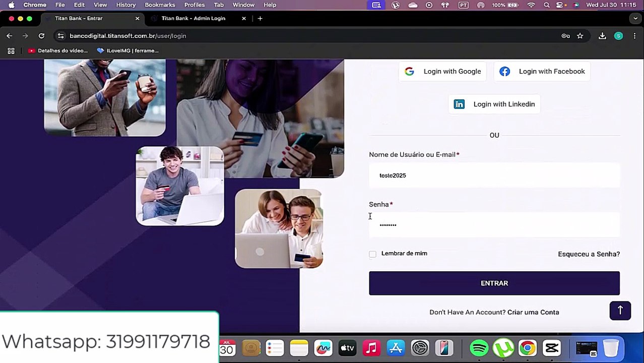Open System Settings from the dock
This screenshot has width=644, height=363.
420,348
